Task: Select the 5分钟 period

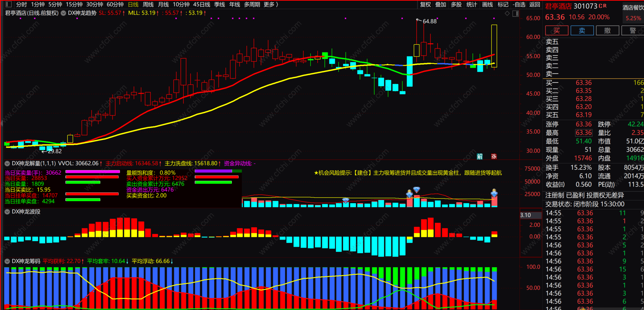Action: click(55, 4)
